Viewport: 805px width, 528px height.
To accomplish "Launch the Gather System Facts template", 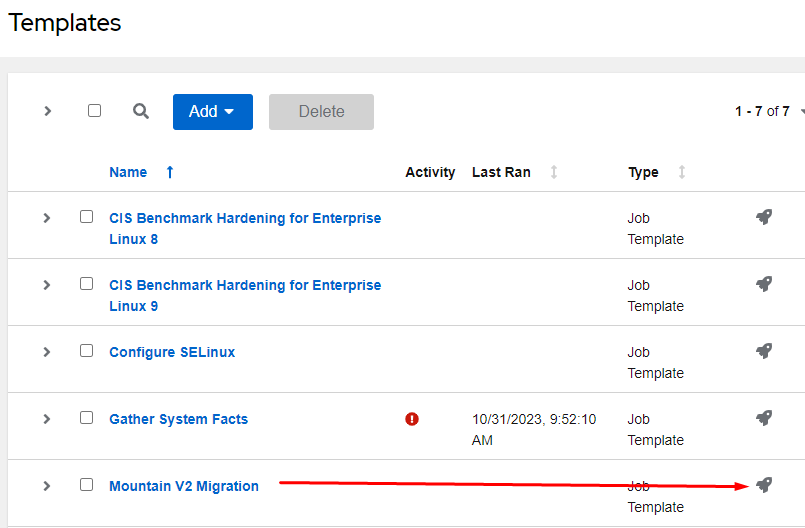I will (764, 418).
